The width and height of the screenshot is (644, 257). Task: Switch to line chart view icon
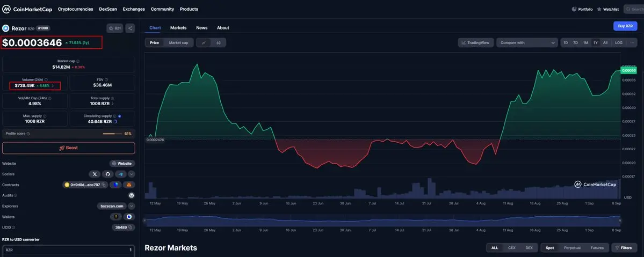[x=204, y=43]
